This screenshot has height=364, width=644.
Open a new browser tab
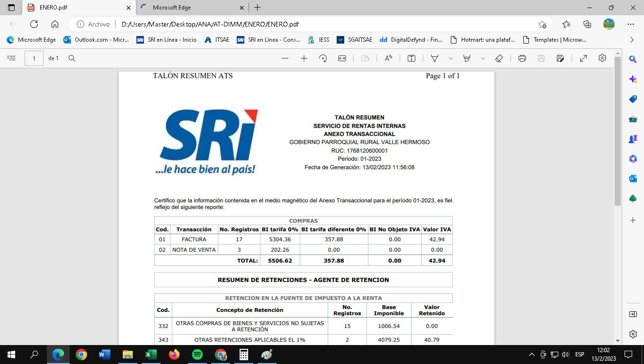[258, 8]
